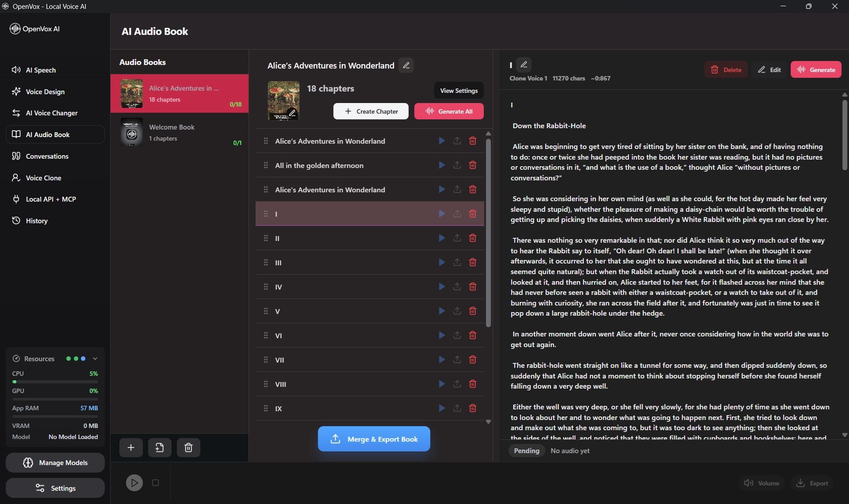Click Merge & Export Book button
Viewport: 849px width, 504px height.
(374, 439)
